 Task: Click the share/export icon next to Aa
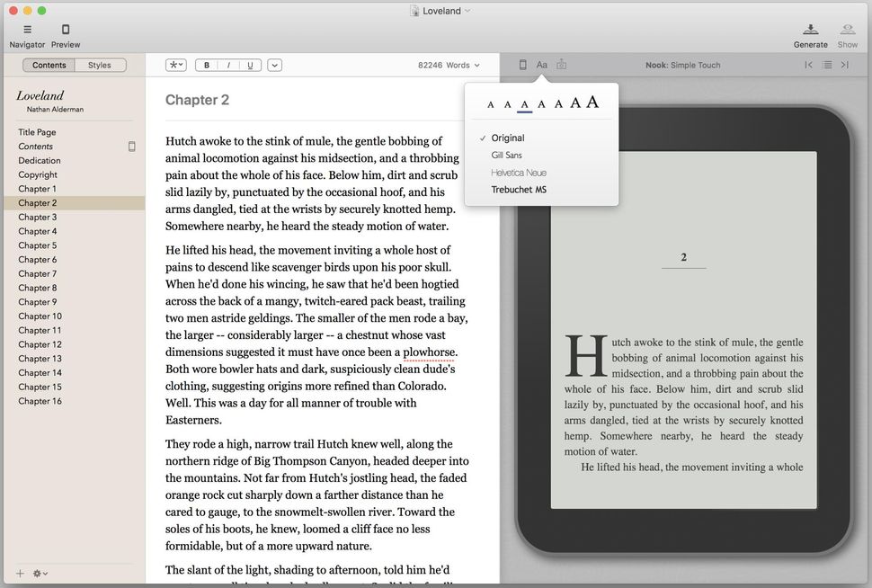[561, 64]
